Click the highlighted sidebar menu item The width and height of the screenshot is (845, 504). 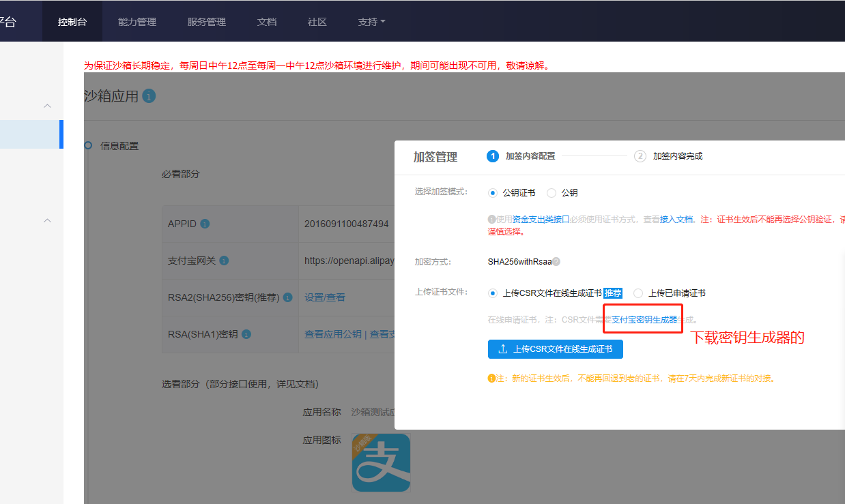pos(31,134)
